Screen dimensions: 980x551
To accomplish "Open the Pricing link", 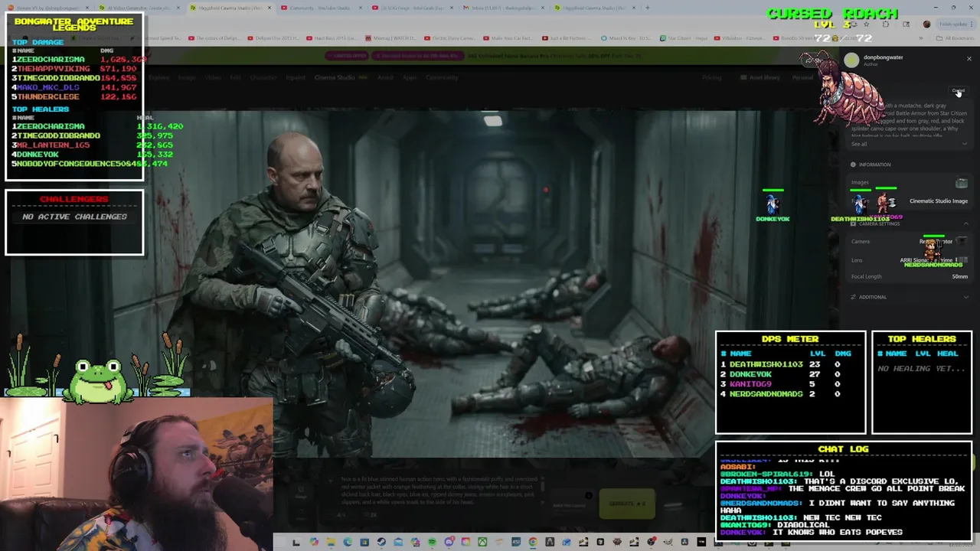I will pos(711,77).
